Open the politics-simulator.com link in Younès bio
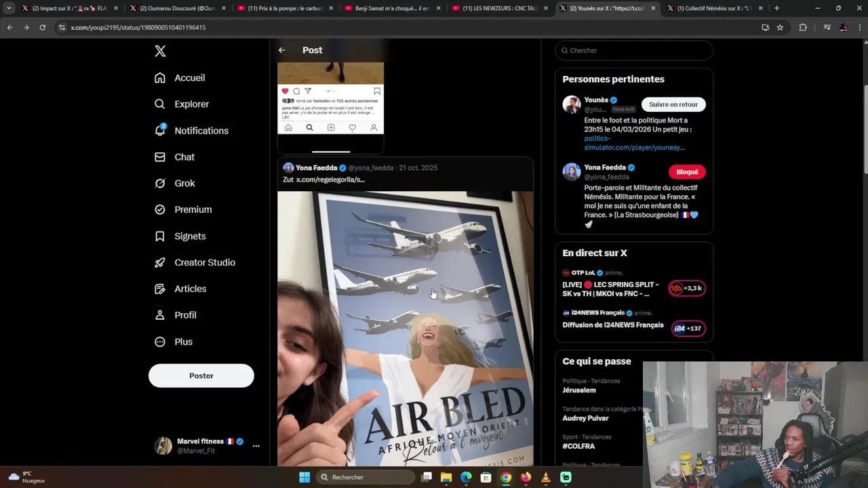The width and height of the screenshot is (868, 488). coord(634,143)
